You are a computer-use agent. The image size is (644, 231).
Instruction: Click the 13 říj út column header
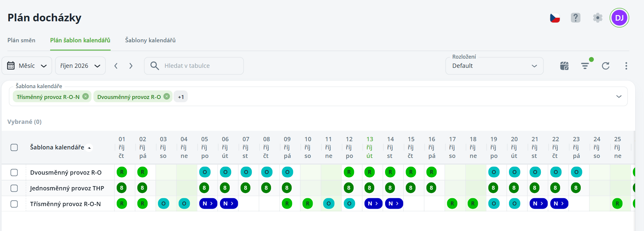click(x=370, y=147)
